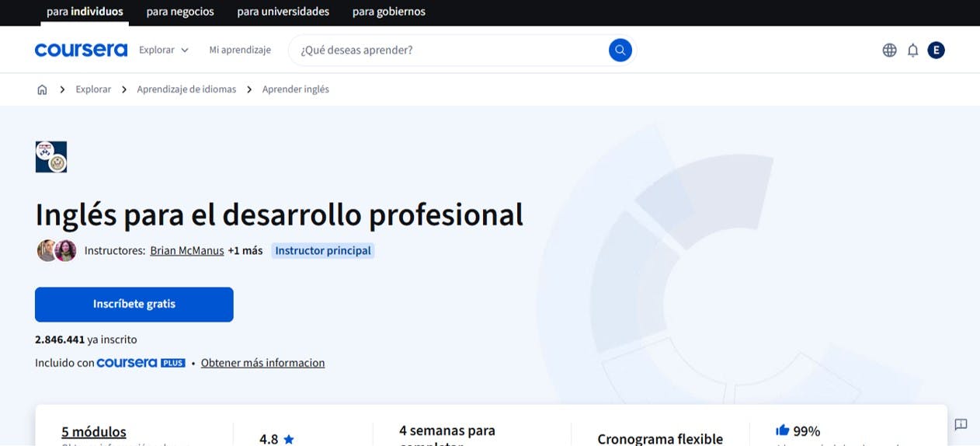Open Aprendizaje de idiomas breadcrumb
This screenshot has width=980, height=446.
186,89
